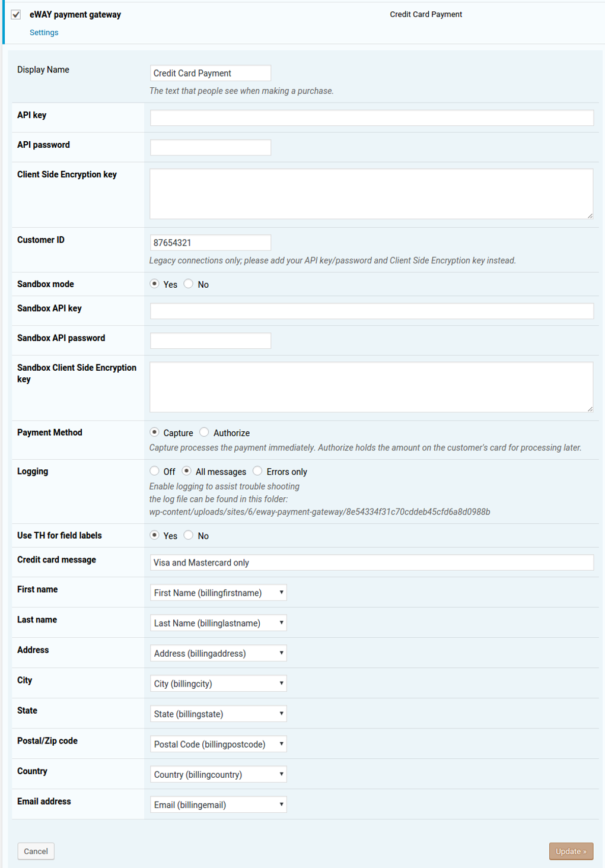Screen dimensions: 605x868
Task: Select Errors only logging
Action: point(257,471)
